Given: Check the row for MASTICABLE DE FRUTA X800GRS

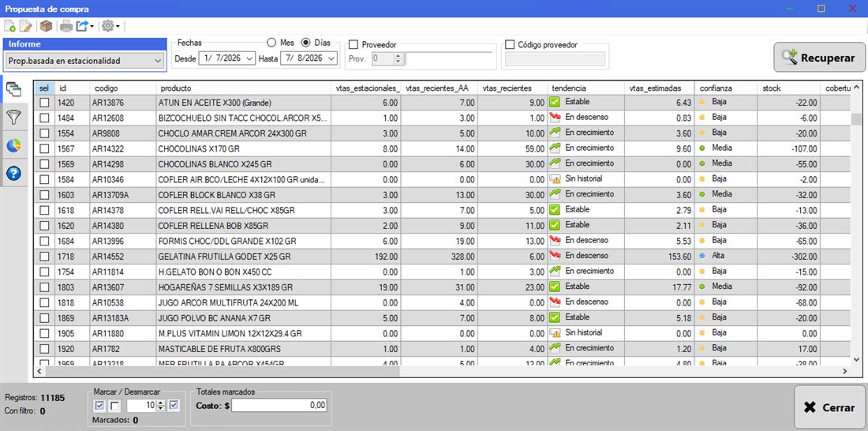Looking at the screenshot, I should click(43, 349).
